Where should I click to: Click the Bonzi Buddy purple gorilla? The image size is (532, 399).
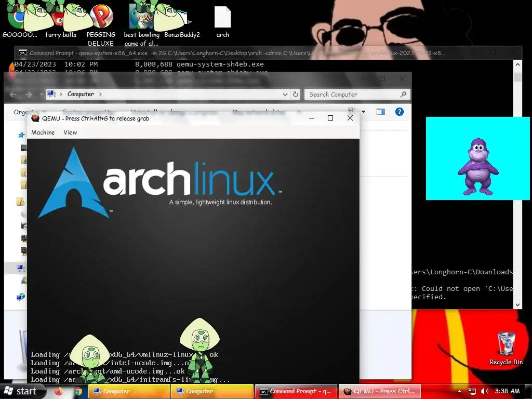[478, 166]
